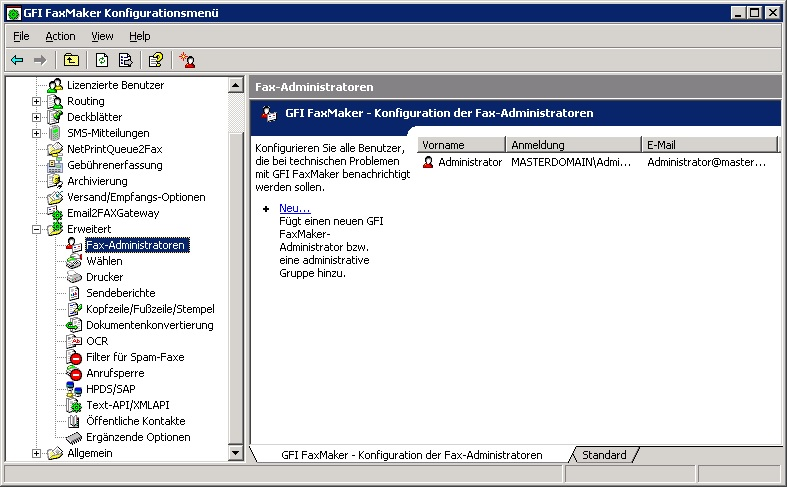This screenshot has width=787, height=487.
Task: Click the Email2FAXGateway icon
Action: (55, 213)
